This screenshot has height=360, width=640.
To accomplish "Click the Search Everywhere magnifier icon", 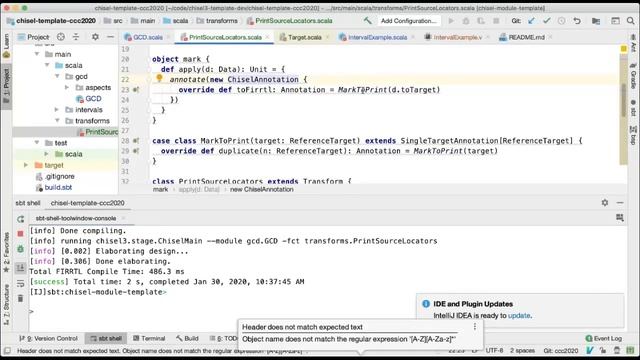I will click(631, 21).
